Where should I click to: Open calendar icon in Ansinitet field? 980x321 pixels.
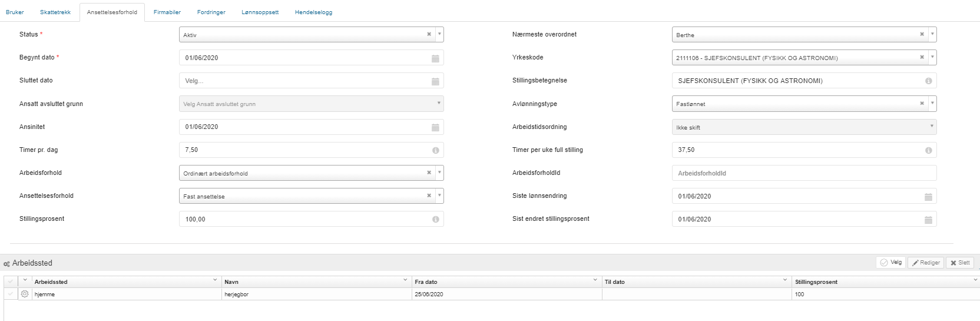click(435, 127)
